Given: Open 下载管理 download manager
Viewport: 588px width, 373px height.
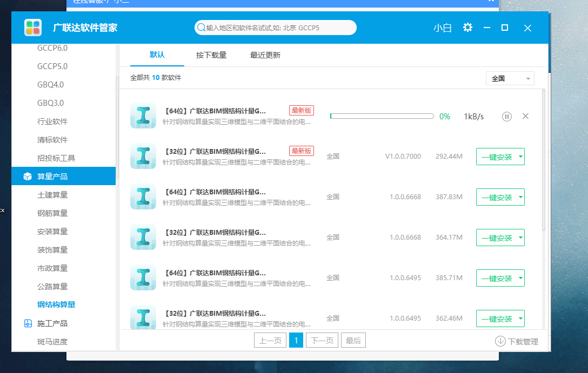Looking at the screenshot, I should pyautogui.click(x=517, y=341).
